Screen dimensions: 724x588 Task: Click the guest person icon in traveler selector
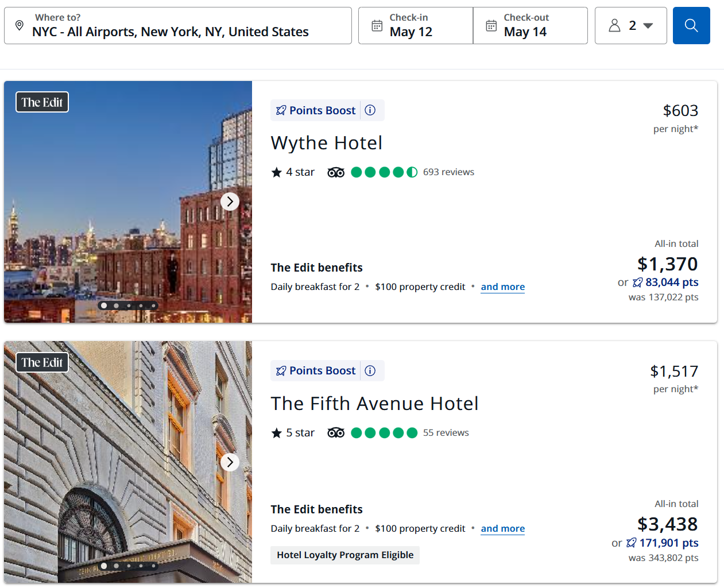(x=614, y=25)
